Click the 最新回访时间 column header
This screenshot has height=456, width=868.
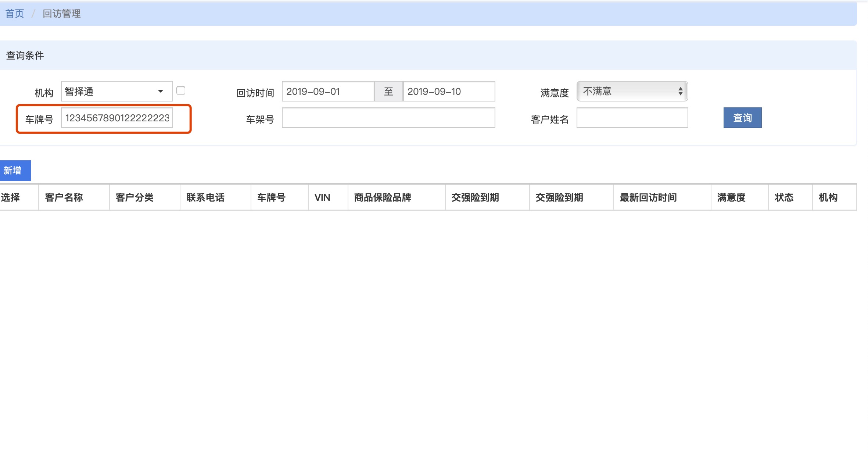tap(648, 197)
